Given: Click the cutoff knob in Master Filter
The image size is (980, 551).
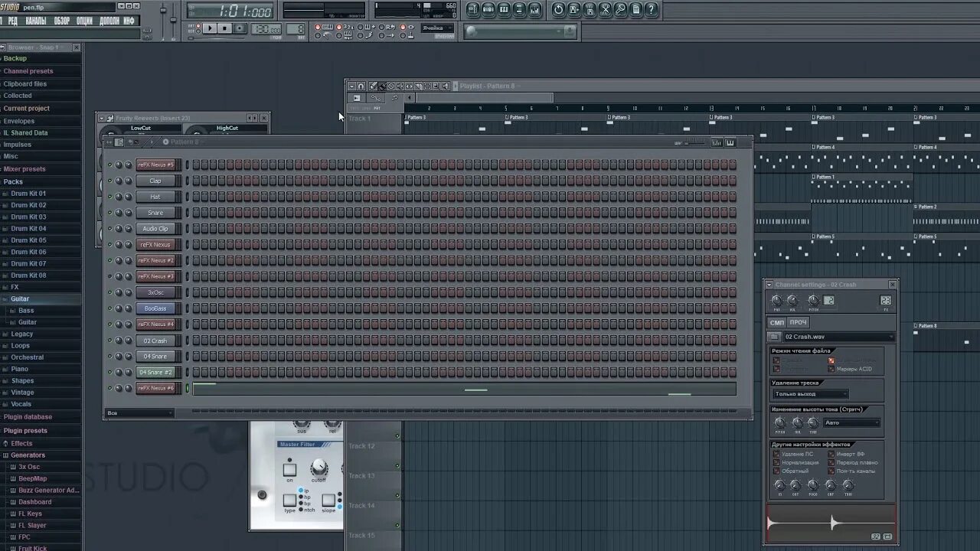Looking at the screenshot, I should 318,468.
